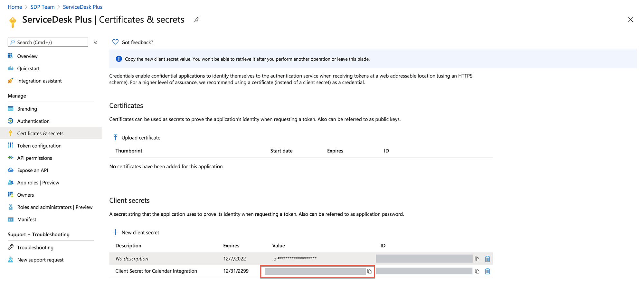Viewport: 644px width, 285px height.
Task: Click the Got feedback? link
Action: [137, 42]
